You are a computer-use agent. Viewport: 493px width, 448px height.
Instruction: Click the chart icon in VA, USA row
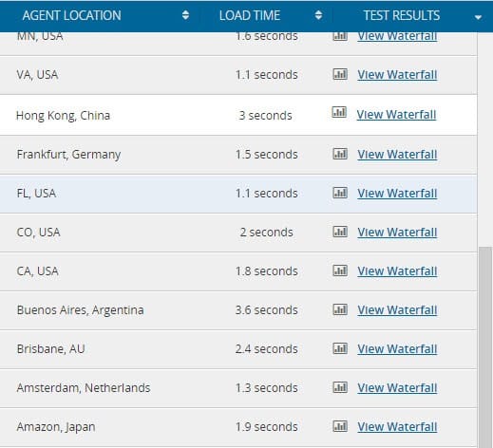point(340,74)
